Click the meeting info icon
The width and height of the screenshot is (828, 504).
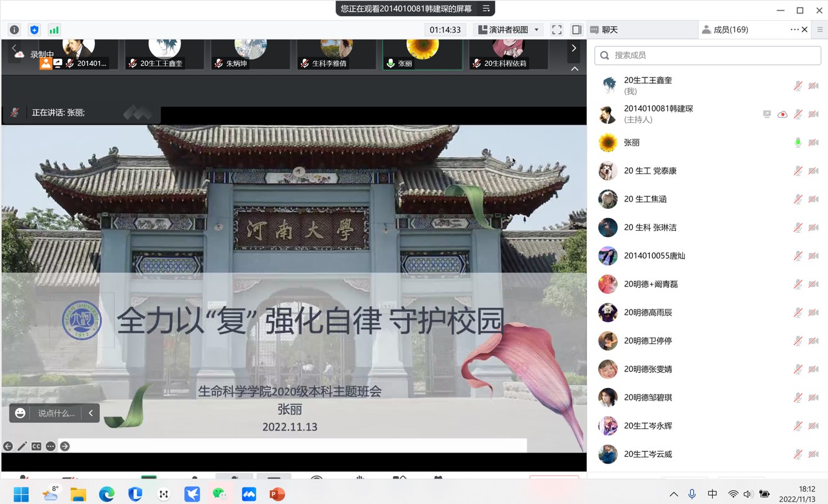point(14,30)
